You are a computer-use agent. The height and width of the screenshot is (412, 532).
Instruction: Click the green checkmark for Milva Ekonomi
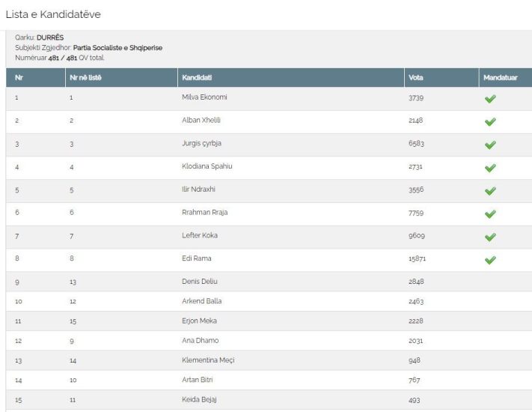(x=490, y=98)
